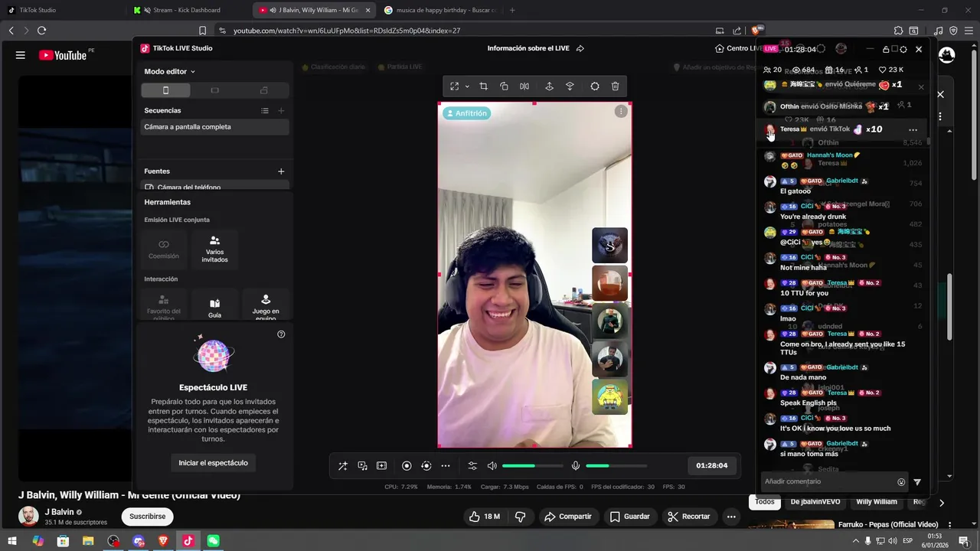Open Varios invitados tool
Viewport: 980px width, 551px height.
click(214, 249)
